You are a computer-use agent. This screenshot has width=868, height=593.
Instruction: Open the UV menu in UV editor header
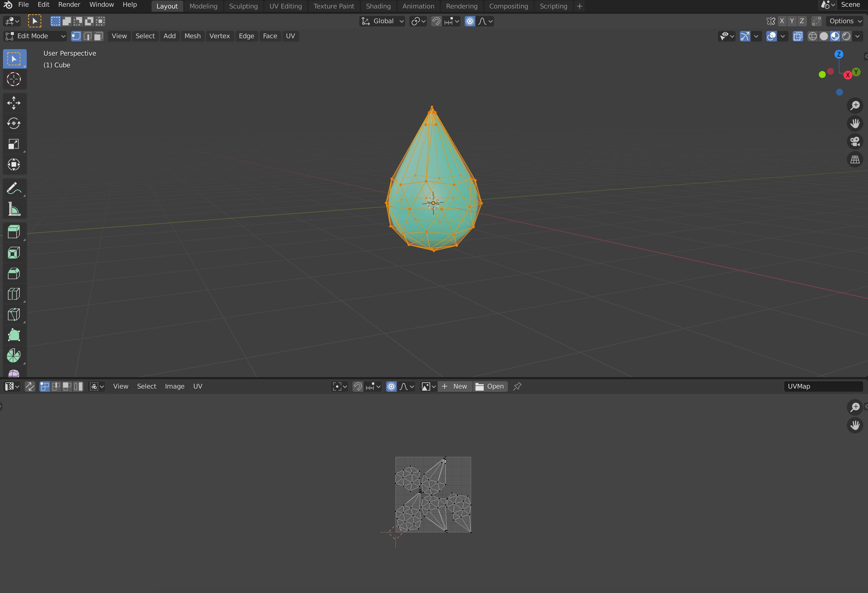[197, 387]
